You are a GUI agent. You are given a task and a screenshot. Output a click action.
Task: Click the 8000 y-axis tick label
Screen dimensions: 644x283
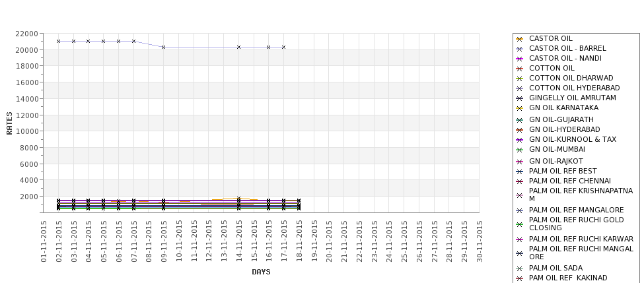coord(29,148)
